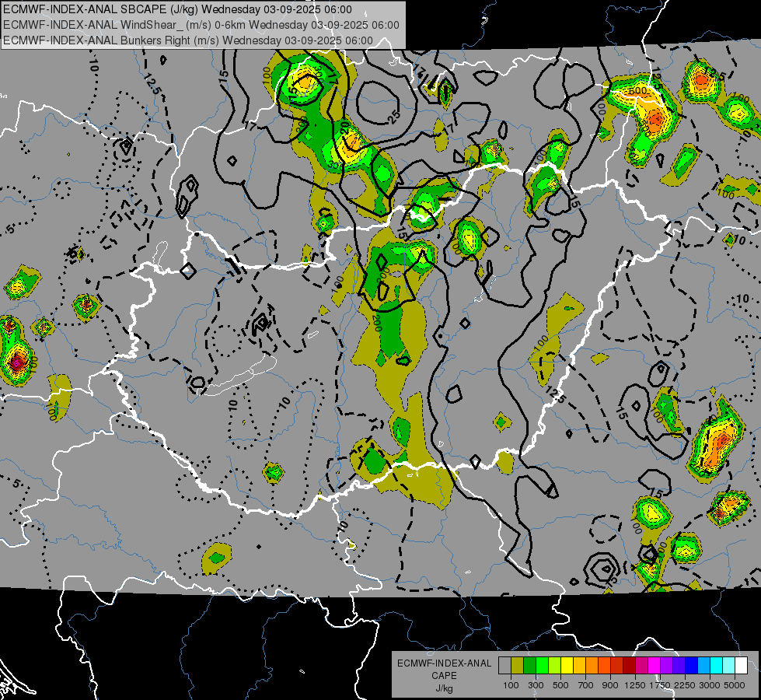Viewport: 761px width, 700px height.
Task: Select the olive legend swatch after 100
Action: [517, 665]
